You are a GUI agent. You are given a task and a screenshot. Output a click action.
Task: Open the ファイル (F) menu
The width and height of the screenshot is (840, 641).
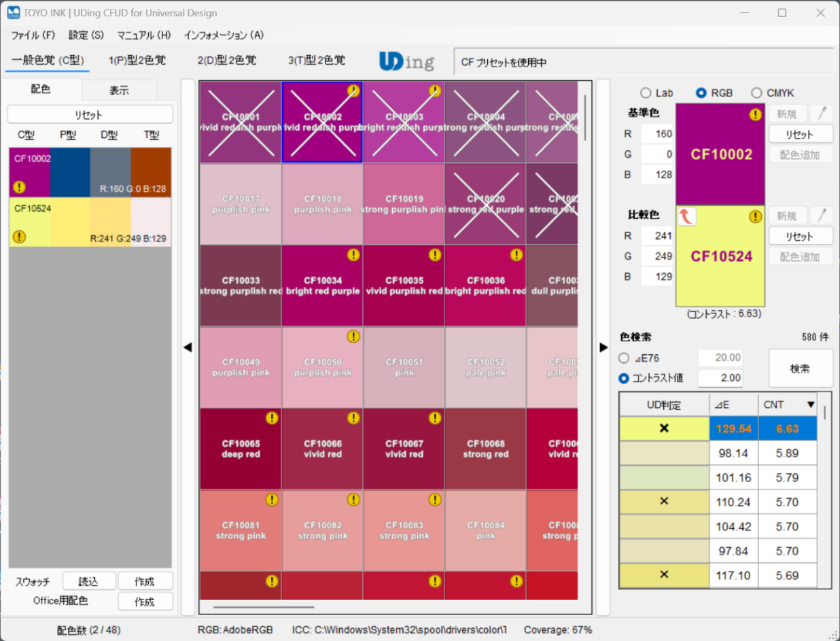33,35
